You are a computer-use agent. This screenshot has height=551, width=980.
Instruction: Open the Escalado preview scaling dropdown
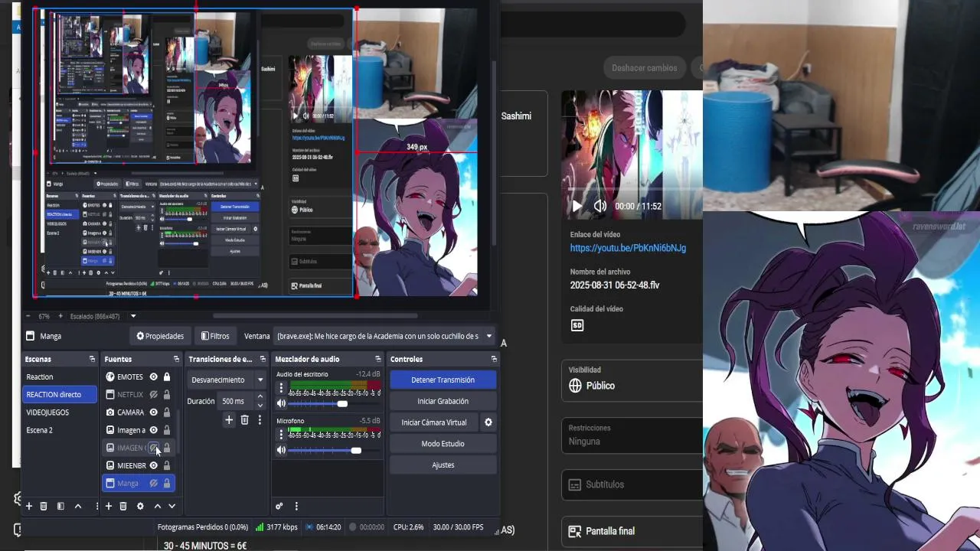click(x=133, y=316)
